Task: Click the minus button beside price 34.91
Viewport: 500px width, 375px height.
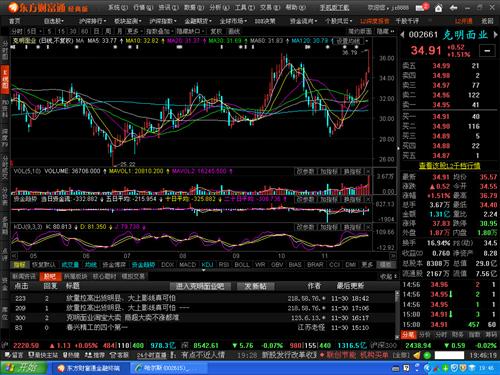Action: 487,51
